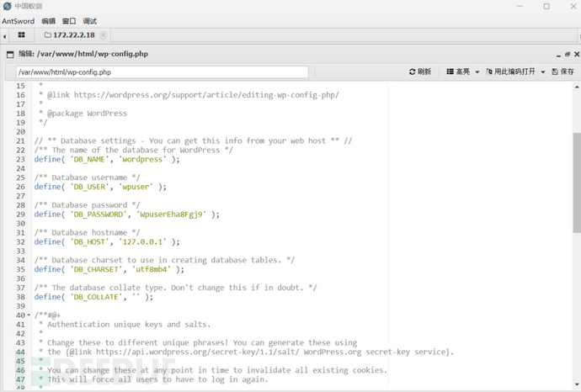The height and width of the screenshot is (392, 581).
Task: Open the 窗口 (Window) menu
Action: (x=69, y=21)
